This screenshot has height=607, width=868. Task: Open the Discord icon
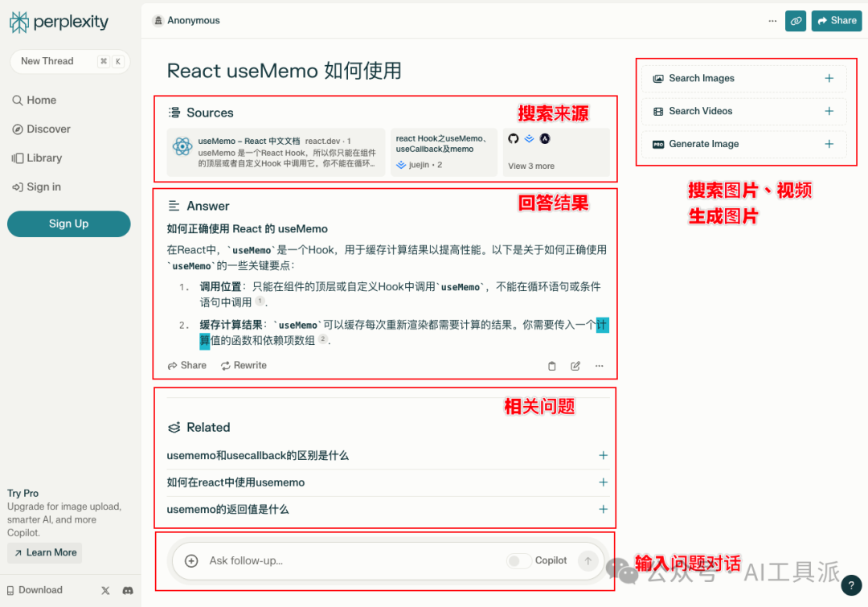click(x=128, y=590)
